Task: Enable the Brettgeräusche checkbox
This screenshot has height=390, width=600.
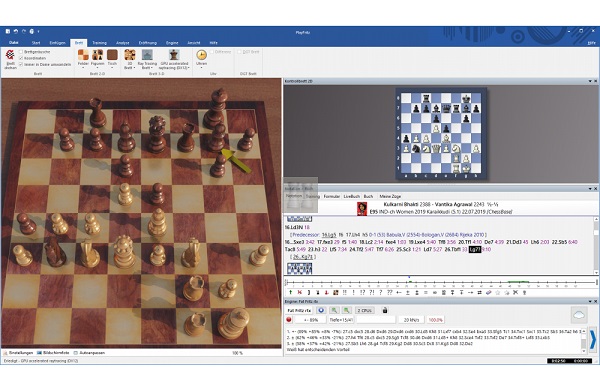Action: point(21,52)
